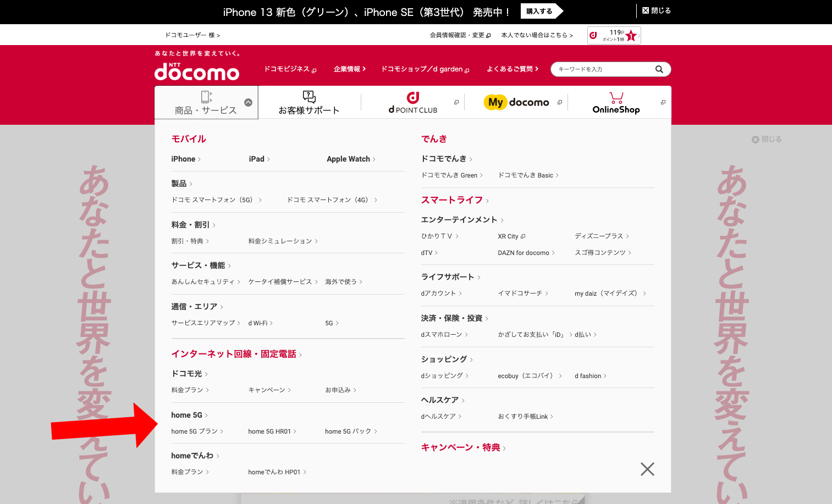This screenshot has height=504, width=832.
Task: Click the NTT docomo logo
Action: [x=196, y=71]
